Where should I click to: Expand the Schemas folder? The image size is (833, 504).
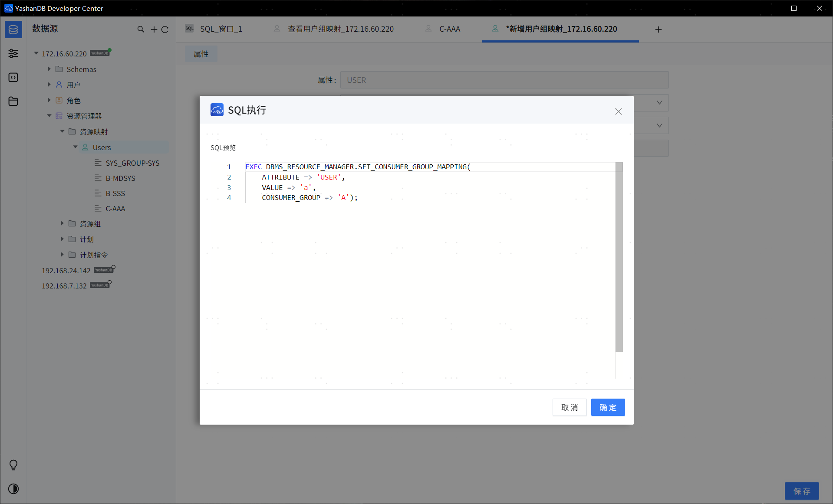click(x=49, y=69)
